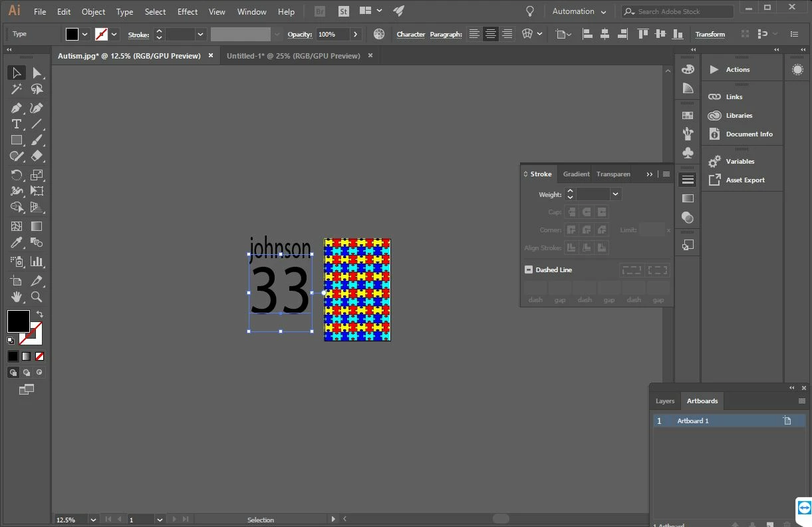Set paragraph alignment to center
This screenshot has height=527, width=812.
[x=491, y=34]
